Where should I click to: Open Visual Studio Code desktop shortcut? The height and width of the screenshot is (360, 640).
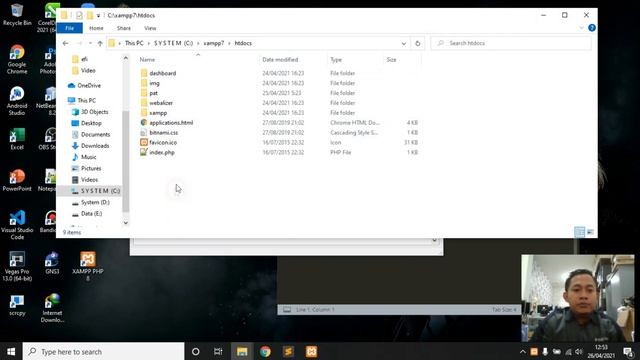tap(17, 224)
